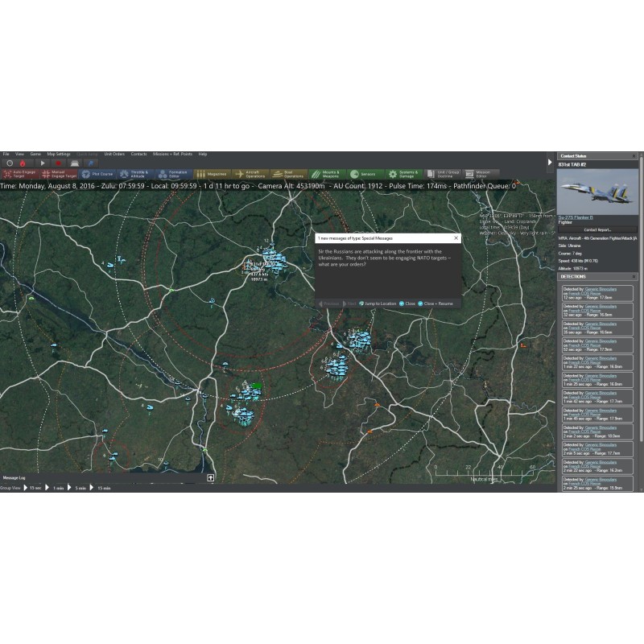Open the Map Settings menu
This screenshot has width=644, height=644.
(58, 154)
